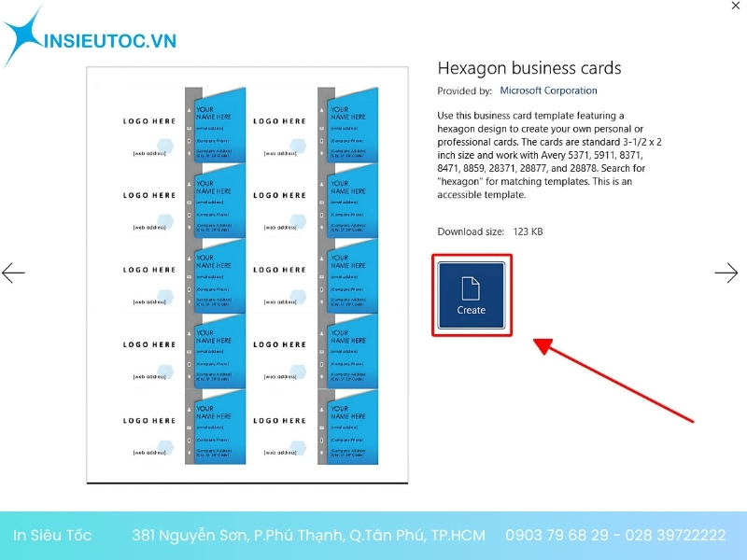
Task: Click the blank document icon inside Create
Action: 472,287
